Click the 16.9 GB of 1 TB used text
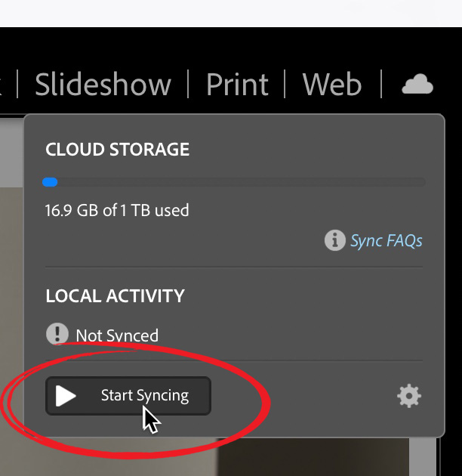The width and height of the screenshot is (462, 476). 117,210
